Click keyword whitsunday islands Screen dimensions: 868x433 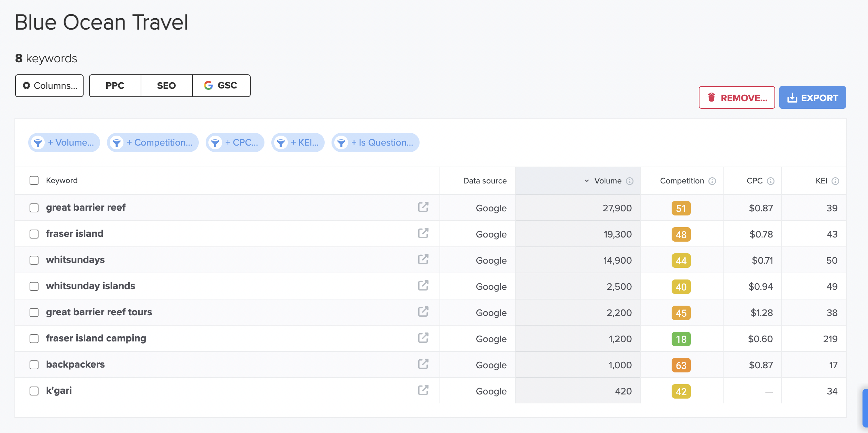(90, 286)
